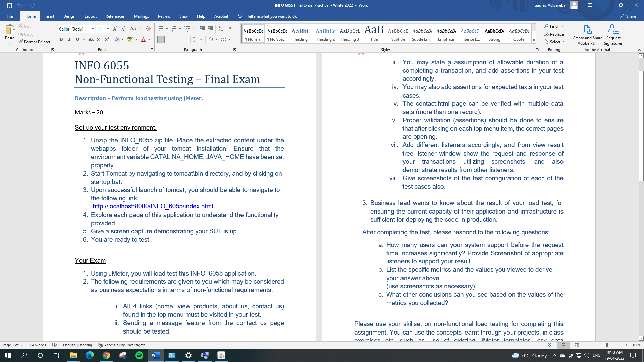This screenshot has width=644, height=362.
Task: Click the Sort icon in Paragraph group
Action: point(221,29)
